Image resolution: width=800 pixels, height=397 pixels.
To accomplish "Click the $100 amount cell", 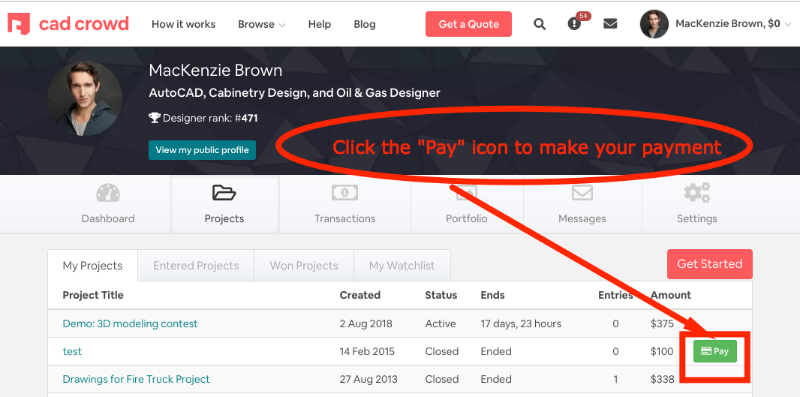I will [662, 352].
